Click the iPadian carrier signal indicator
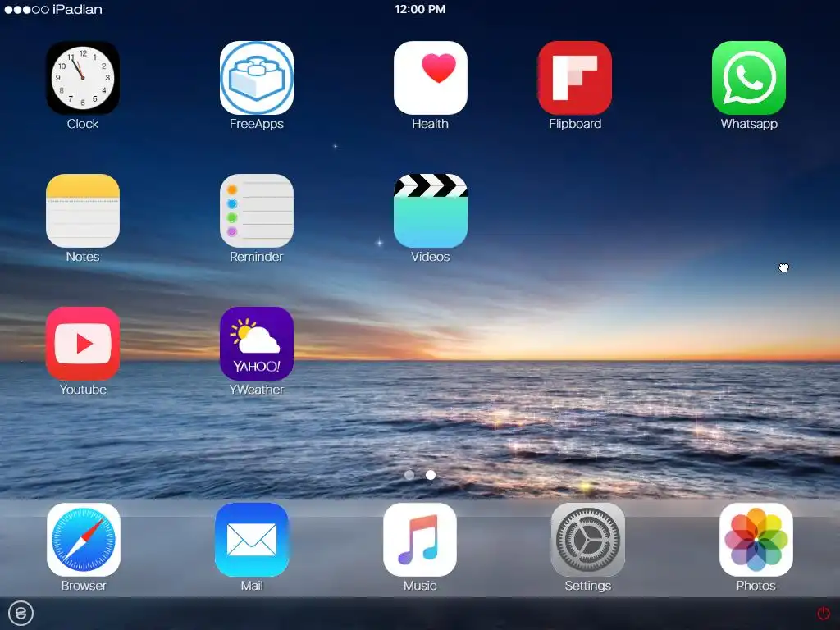 [53, 9]
